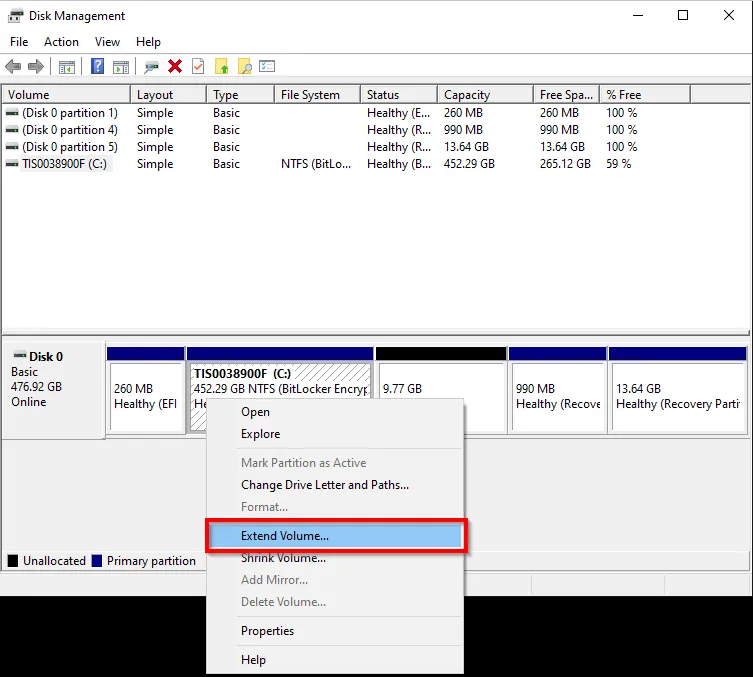This screenshot has width=753, height=677.
Task: Click the NTFS (BitLo... file system cell
Action: pos(316,164)
